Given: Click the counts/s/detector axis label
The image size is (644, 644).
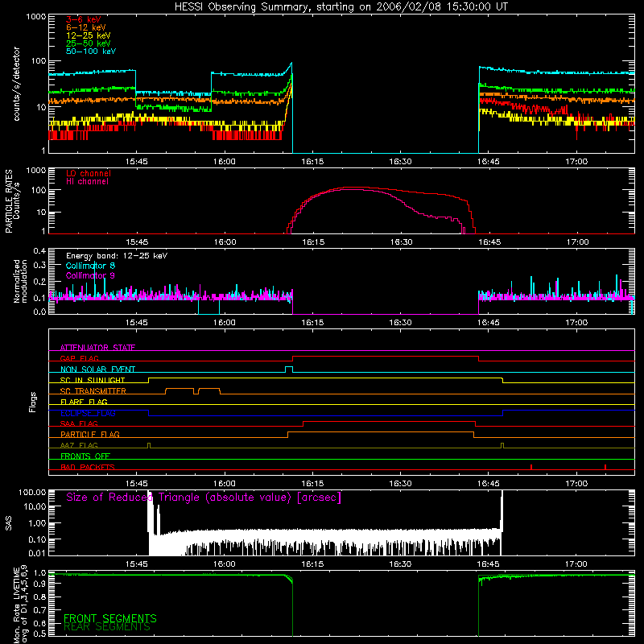Looking at the screenshot, I should click(16, 84).
